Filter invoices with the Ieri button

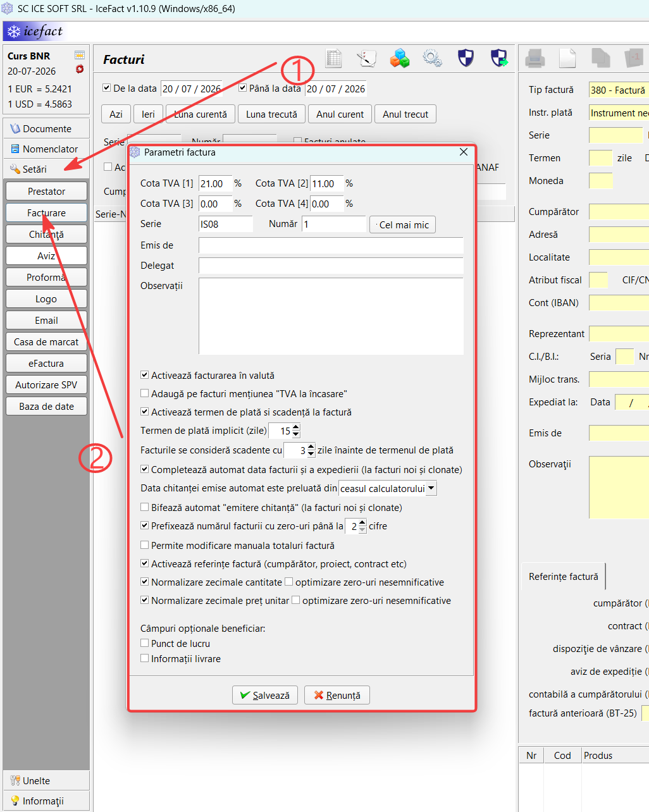click(x=148, y=114)
